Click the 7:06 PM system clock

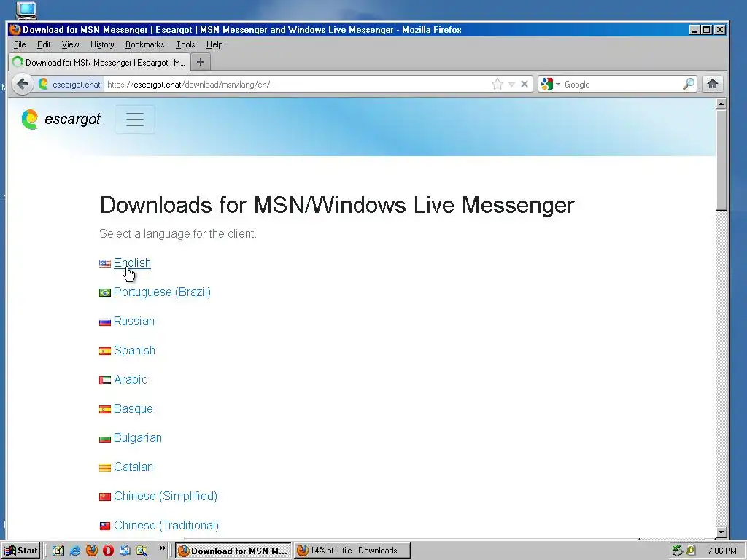(x=721, y=551)
